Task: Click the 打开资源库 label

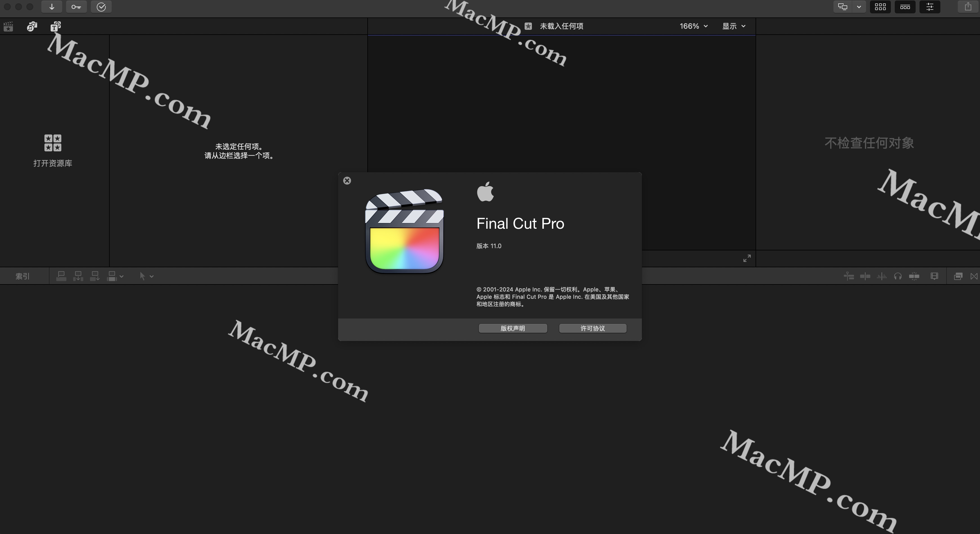Action: click(x=53, y=163)
